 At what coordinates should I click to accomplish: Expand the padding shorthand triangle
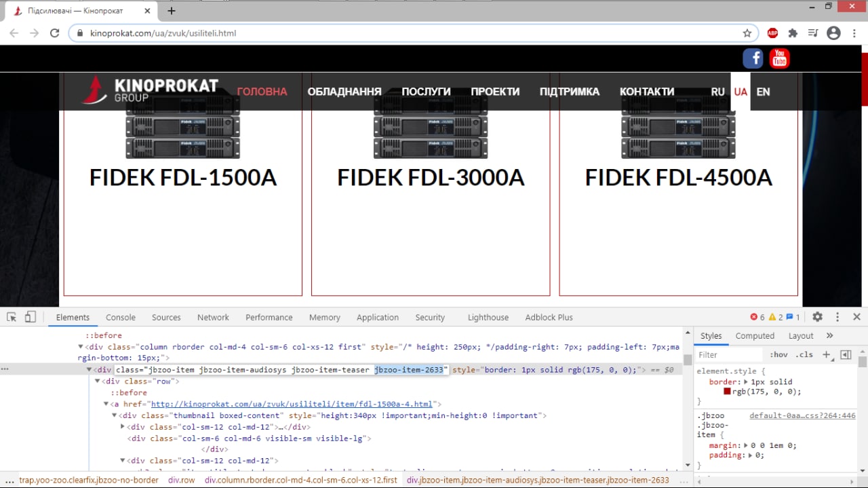pos(749,455)
